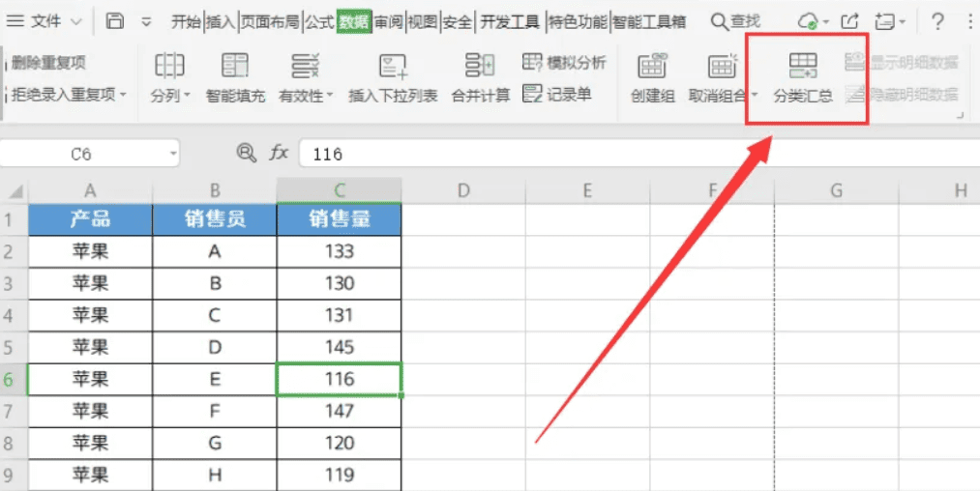Select the cell with 147

tap(340, 412)
